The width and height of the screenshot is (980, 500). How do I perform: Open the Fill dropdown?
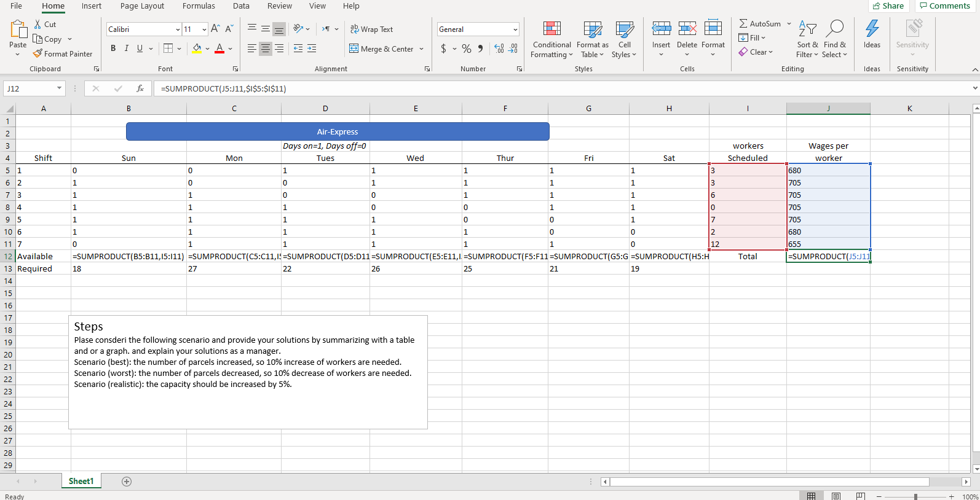(x=752, y=37)
